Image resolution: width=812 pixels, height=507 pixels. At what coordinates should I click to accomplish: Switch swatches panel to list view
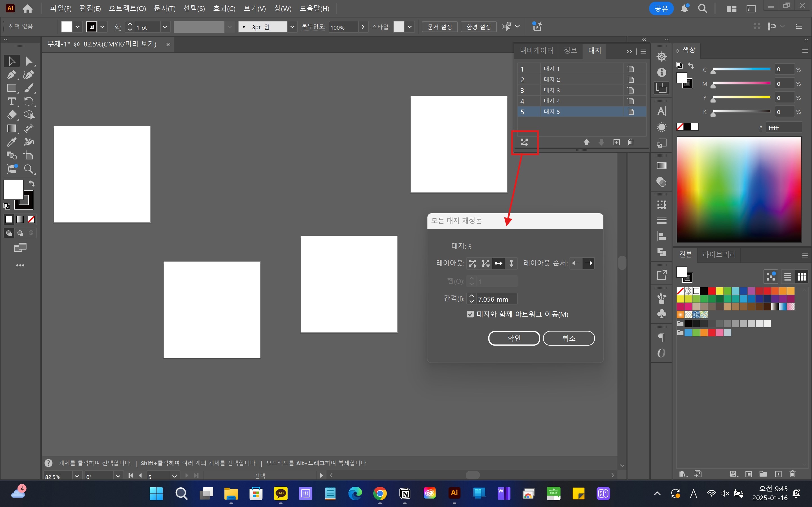tap(787, 277)
